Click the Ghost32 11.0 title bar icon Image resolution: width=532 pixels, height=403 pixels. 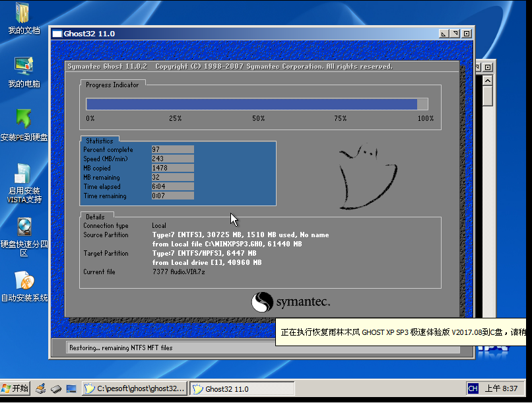pyautogui.click(x=57, y=34)
